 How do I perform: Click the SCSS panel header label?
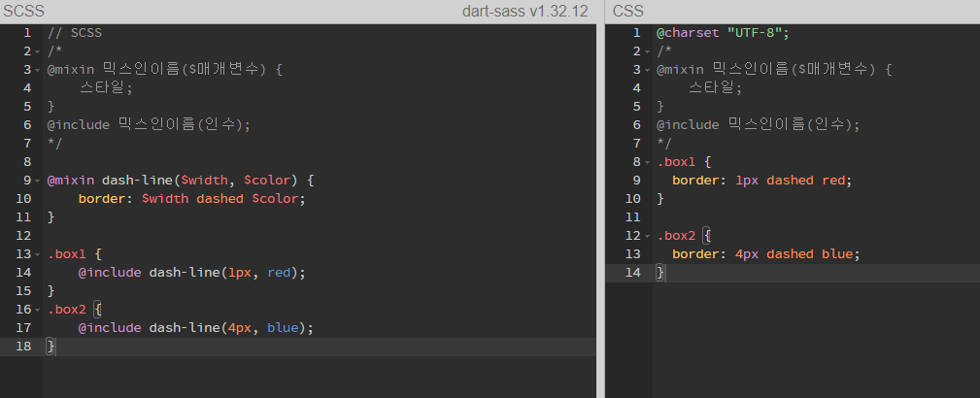click(x=23, y=12)
